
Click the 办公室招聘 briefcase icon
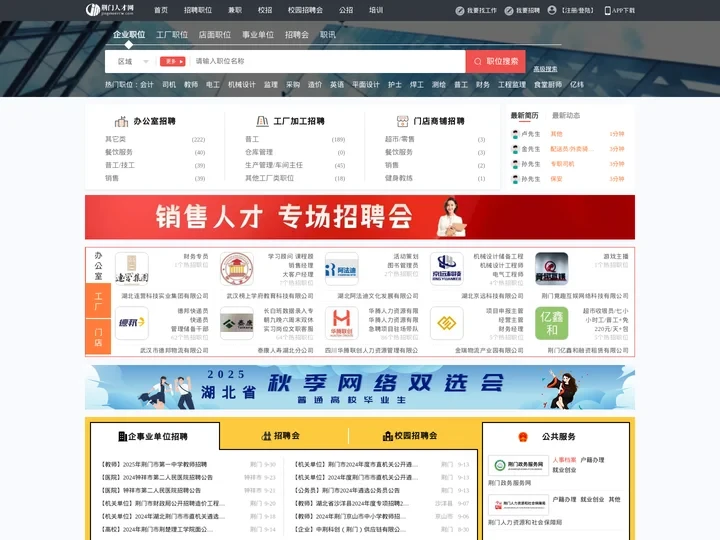click(121, 121)
